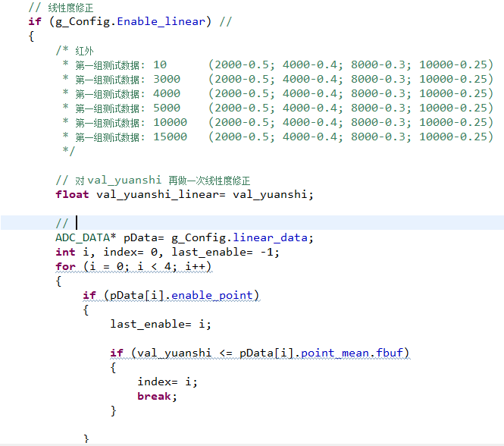Click the value 5000 in the comment block
The height and width of the screenshot is (446, 504).
(167, 108)
